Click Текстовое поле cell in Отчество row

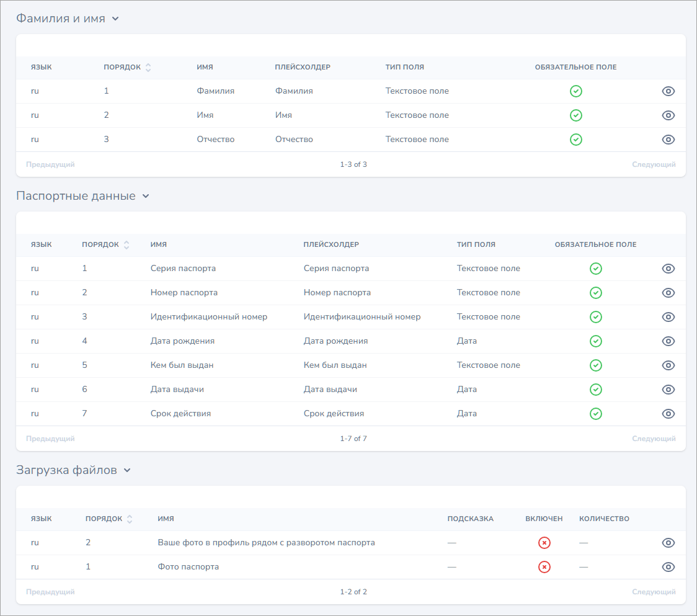(417, 140)
